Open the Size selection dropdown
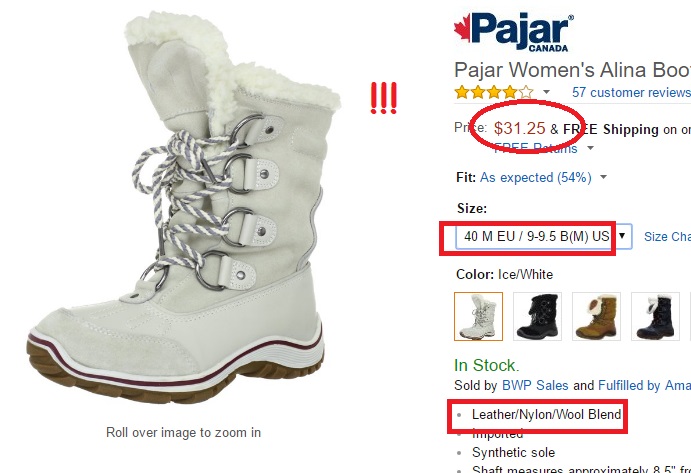 543,236
